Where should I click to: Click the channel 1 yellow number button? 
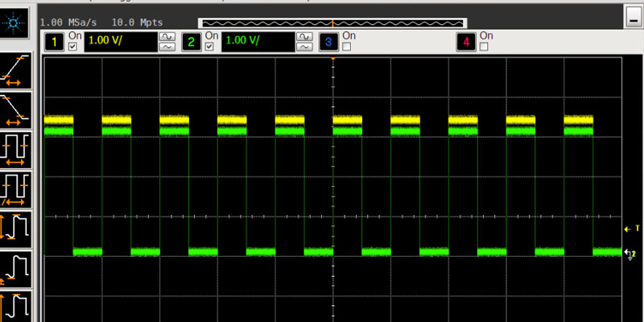coord(56,41)
